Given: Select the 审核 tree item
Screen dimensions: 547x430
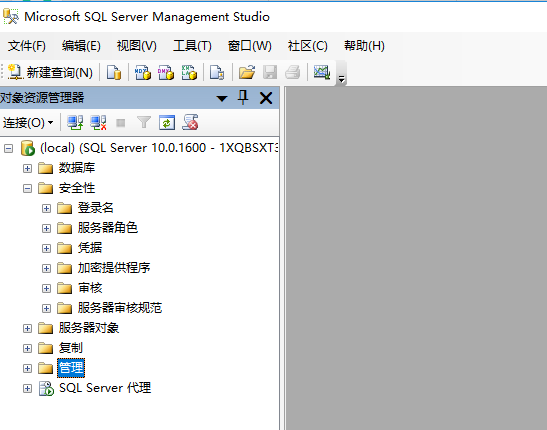Looking at the screenshot, I should (x=90, y=288).
